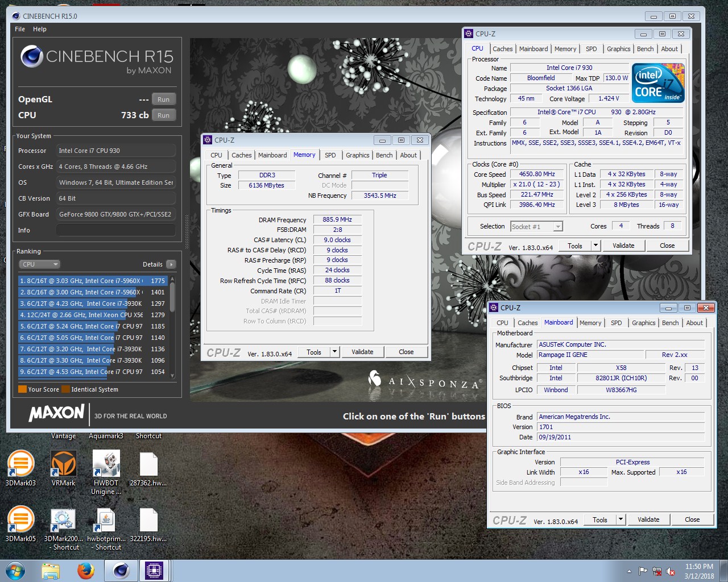Open Tools dropdown arrow in CPU-Z CPU window
The image size is (728, 582).
(x=596, y=246)
